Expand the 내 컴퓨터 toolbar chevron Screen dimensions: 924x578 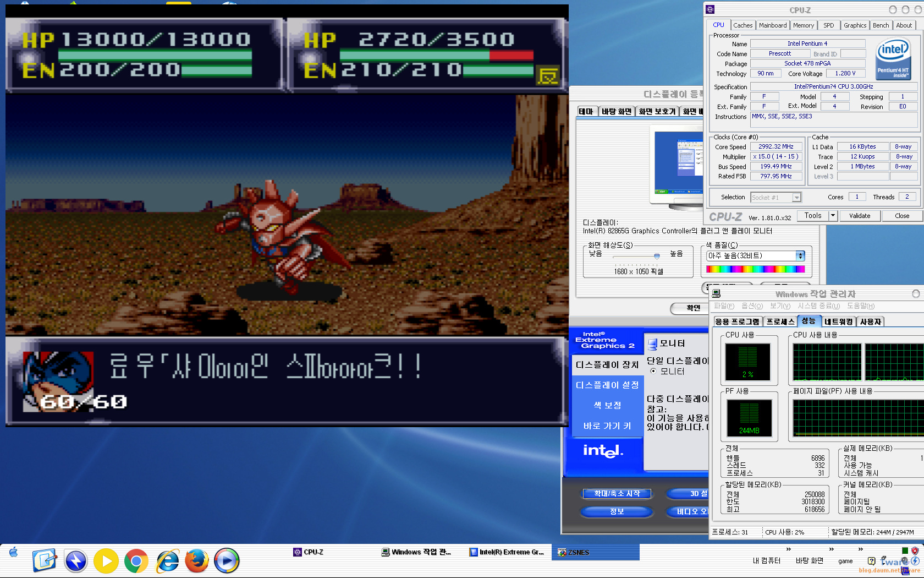[788, 549]
